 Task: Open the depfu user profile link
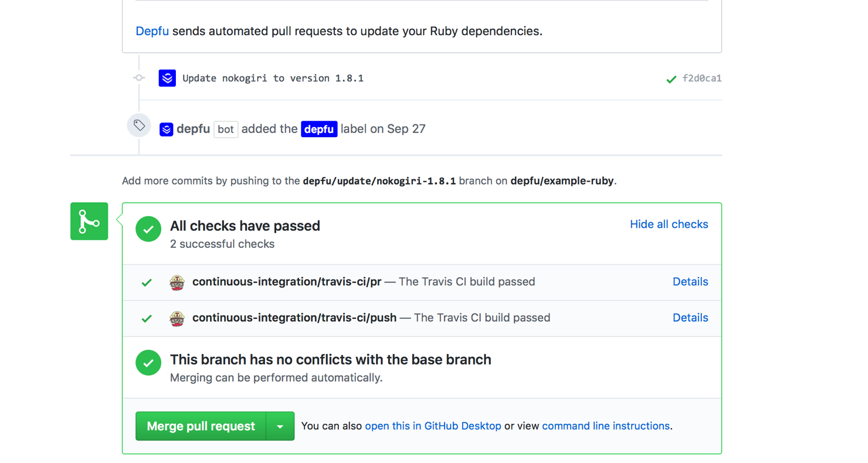[x=193, y=129]
